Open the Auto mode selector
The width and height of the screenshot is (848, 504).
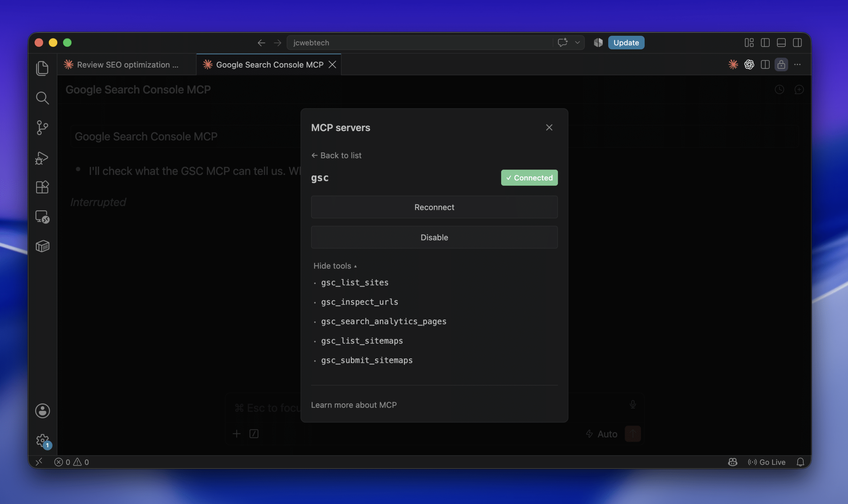602,434
